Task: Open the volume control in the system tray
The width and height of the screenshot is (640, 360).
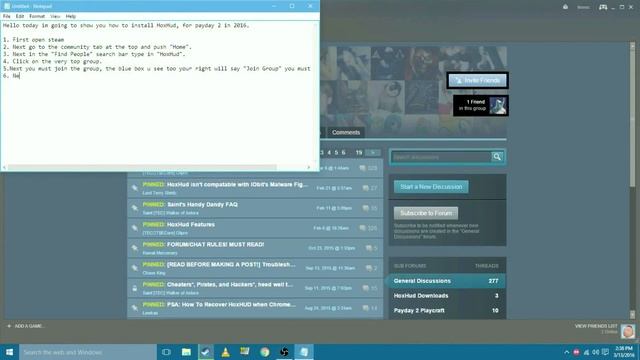Action: point(596,352)
